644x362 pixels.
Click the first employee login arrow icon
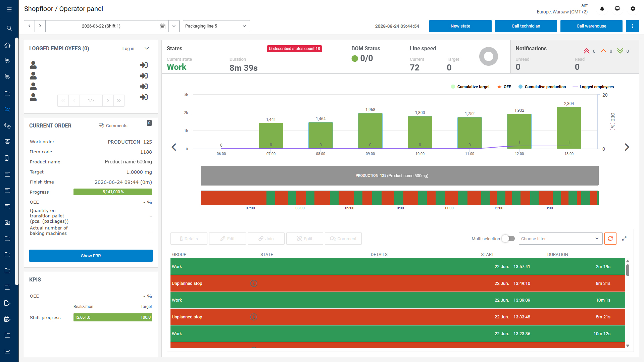click(x=144, y=65)
